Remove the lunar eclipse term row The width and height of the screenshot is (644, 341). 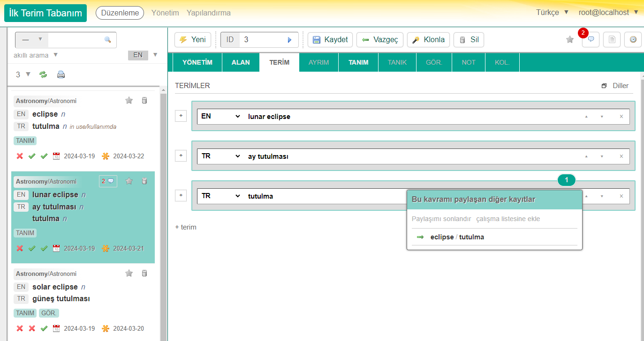click(621, 117)
